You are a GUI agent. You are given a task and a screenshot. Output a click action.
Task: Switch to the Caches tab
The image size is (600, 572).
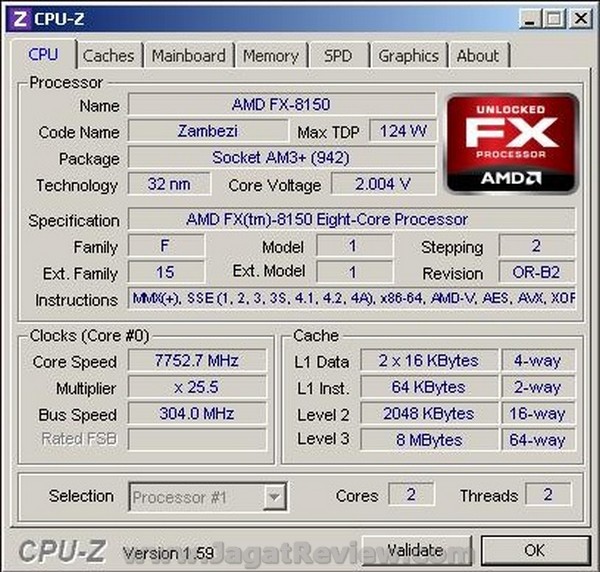point(109,56)
